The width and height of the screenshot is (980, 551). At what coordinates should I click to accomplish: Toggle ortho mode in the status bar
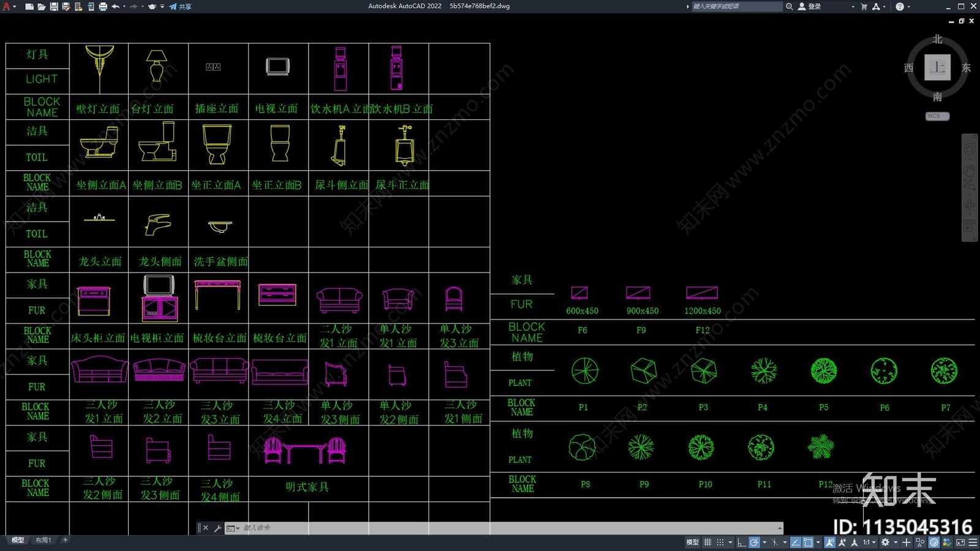click(x=741, y=542)
